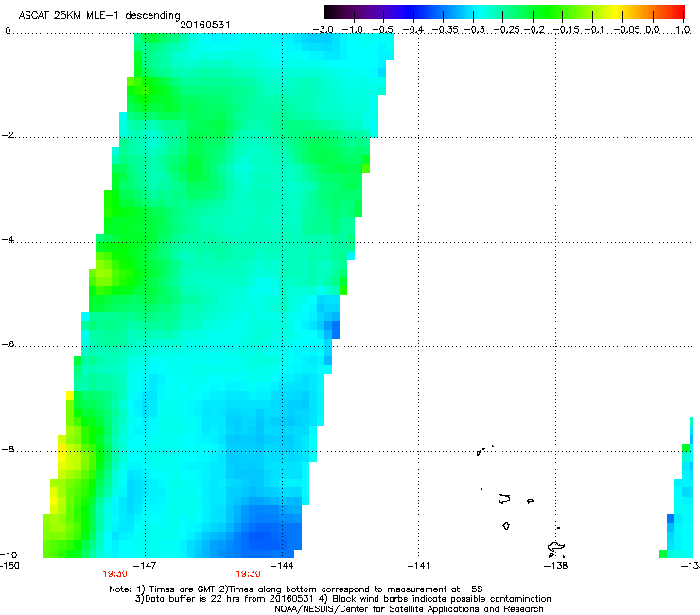Click the black end of the color scale

[330, 12]
